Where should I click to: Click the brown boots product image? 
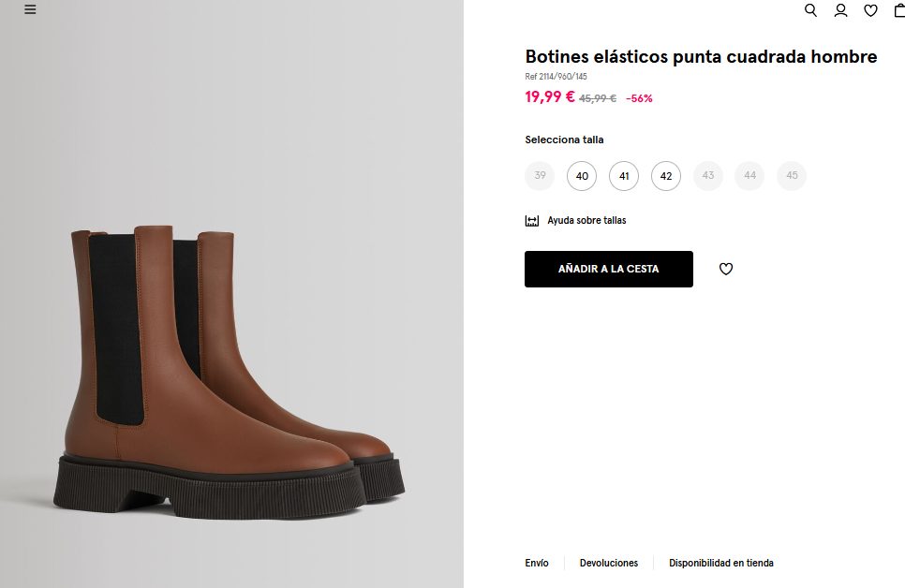click(x=231, y=375)
